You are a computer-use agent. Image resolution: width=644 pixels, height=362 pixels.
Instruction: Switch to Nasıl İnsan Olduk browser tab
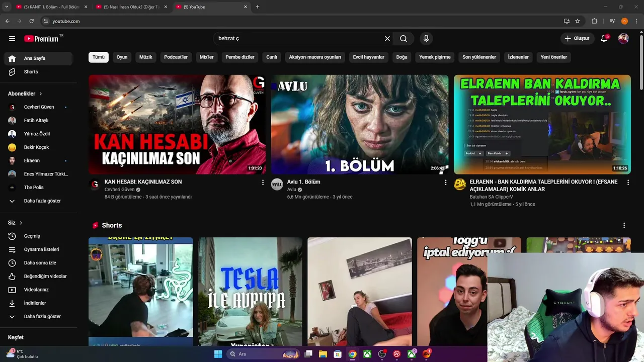click(x=131, y=7)
